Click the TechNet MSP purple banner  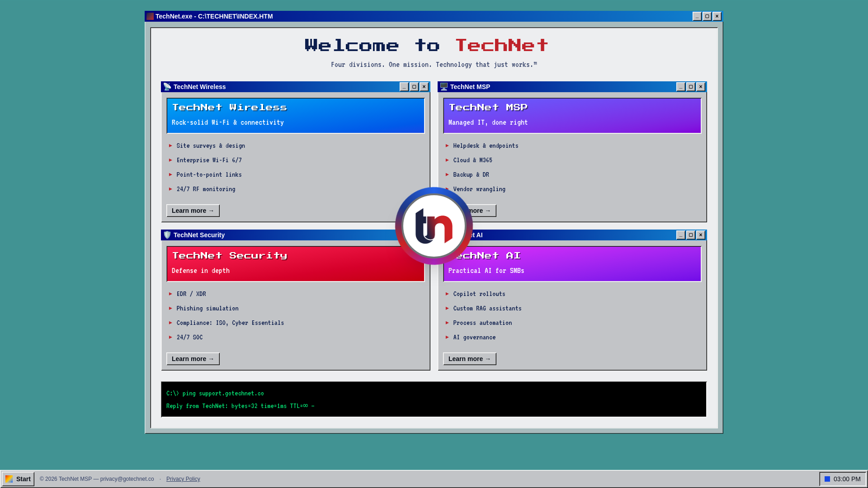572,116
